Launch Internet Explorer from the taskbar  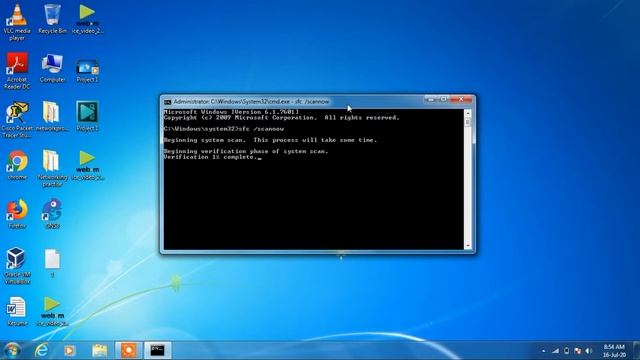41,350
